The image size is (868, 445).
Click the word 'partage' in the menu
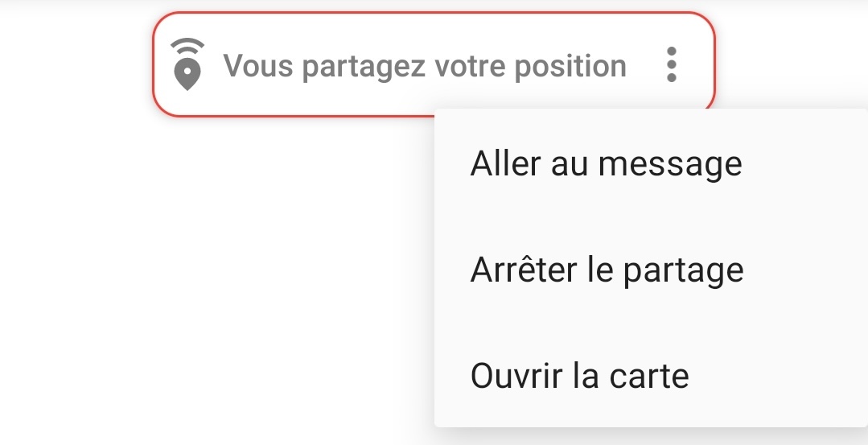click(x=683, y=271)
